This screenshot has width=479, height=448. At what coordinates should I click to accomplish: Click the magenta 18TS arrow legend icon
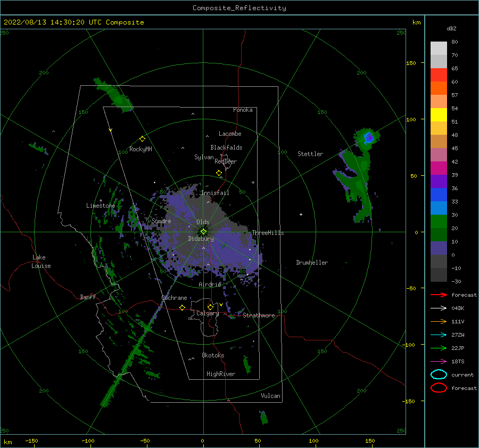[439, 362]
